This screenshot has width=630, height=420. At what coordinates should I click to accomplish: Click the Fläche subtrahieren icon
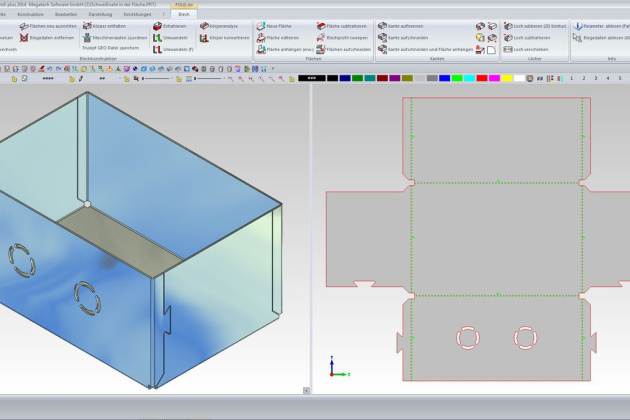coord(320,26)
